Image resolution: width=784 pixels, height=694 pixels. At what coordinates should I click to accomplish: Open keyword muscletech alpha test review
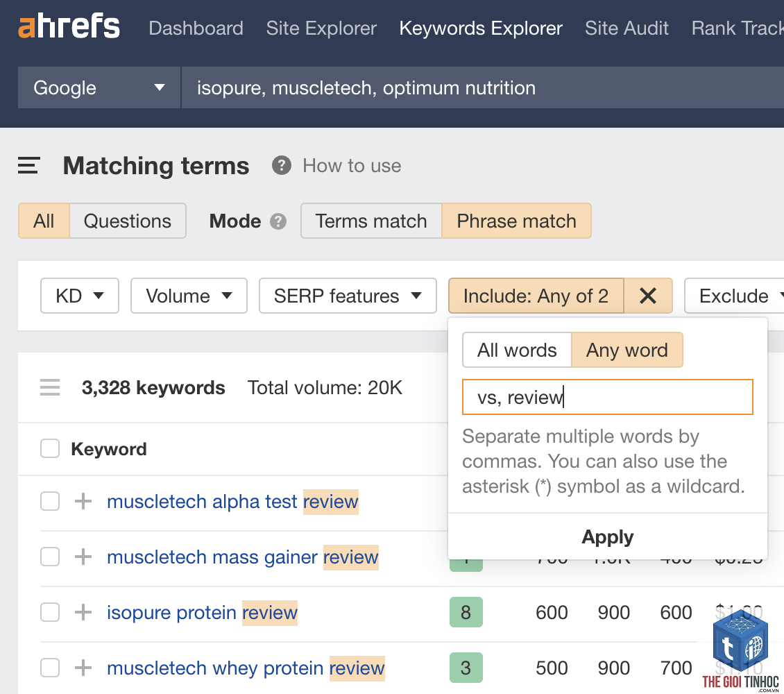tap(232, 501)
